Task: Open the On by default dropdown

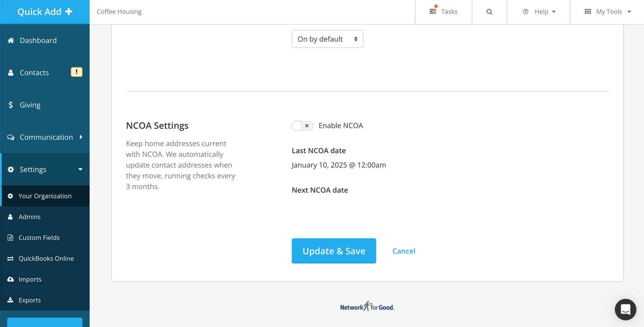Action: click(x=327, y=39)
